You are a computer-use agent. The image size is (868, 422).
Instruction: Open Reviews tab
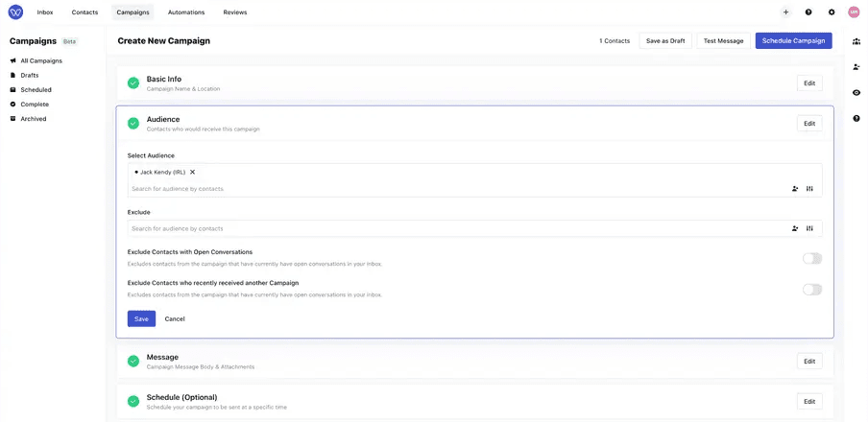click(x=235, y=12)
